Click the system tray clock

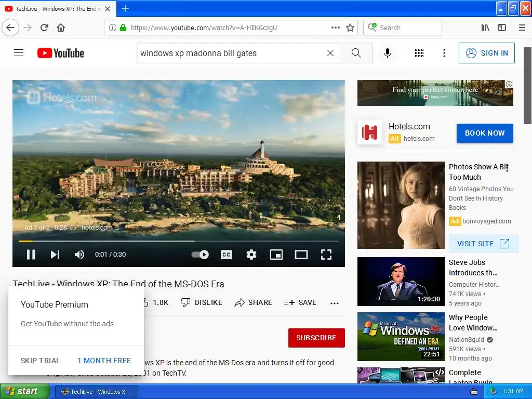(513, 391)
